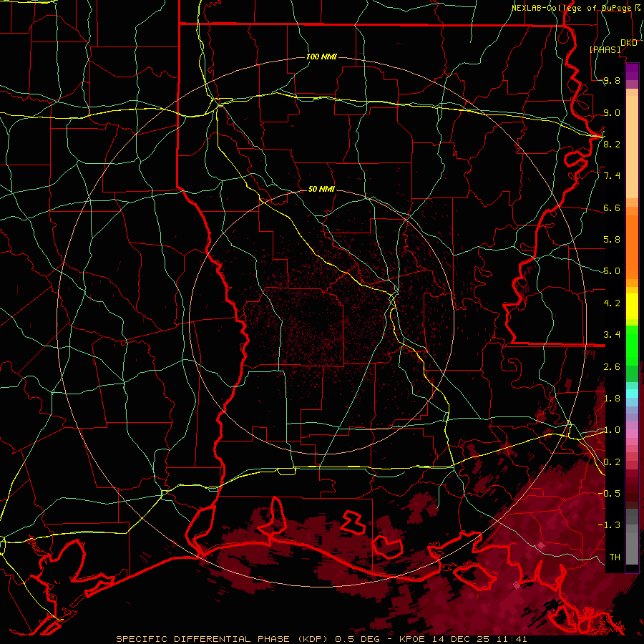The width and height of the screenshot is (644, 644).
Task: Click the Specific Differential Phase (KDP) caption
Action: tap(223, 639)
